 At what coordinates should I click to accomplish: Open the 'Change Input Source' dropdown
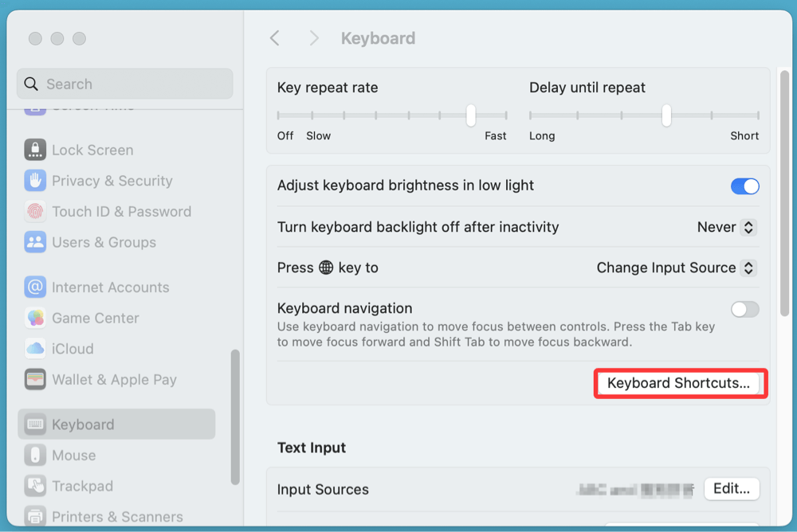coord(675,268)
